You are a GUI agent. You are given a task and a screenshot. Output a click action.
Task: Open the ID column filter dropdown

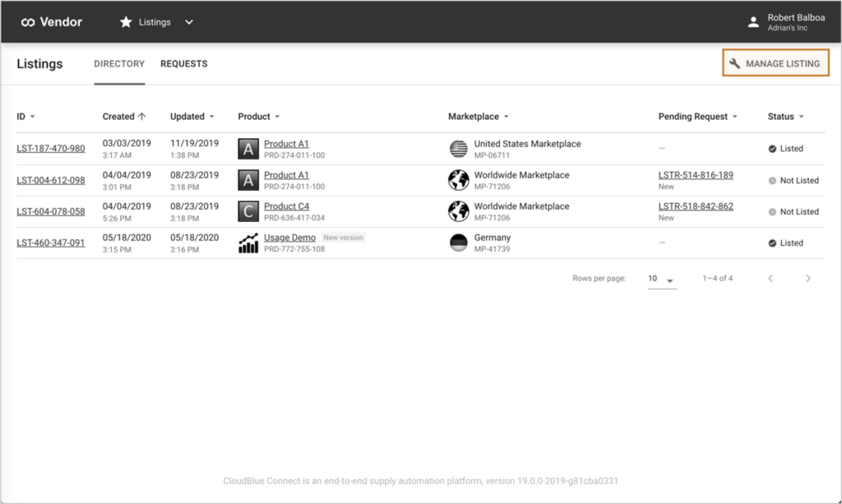coord(32,117)
